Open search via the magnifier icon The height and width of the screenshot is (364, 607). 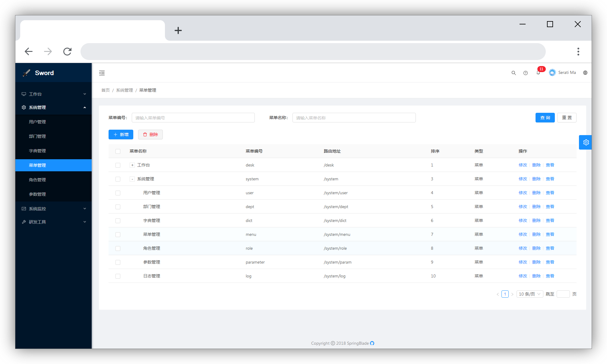click(x=514, y=73)
